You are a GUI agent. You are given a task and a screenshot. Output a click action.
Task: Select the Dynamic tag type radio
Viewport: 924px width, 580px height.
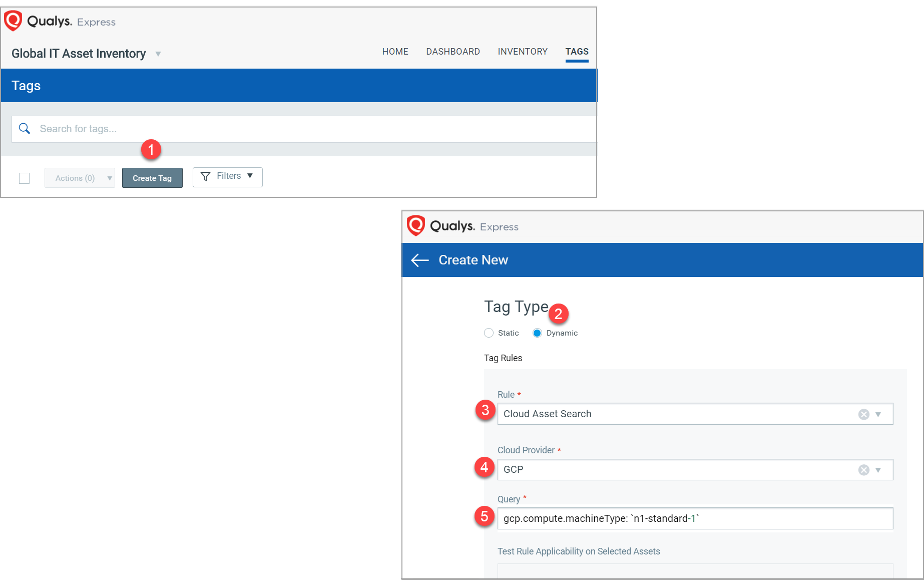click(537, 333)
